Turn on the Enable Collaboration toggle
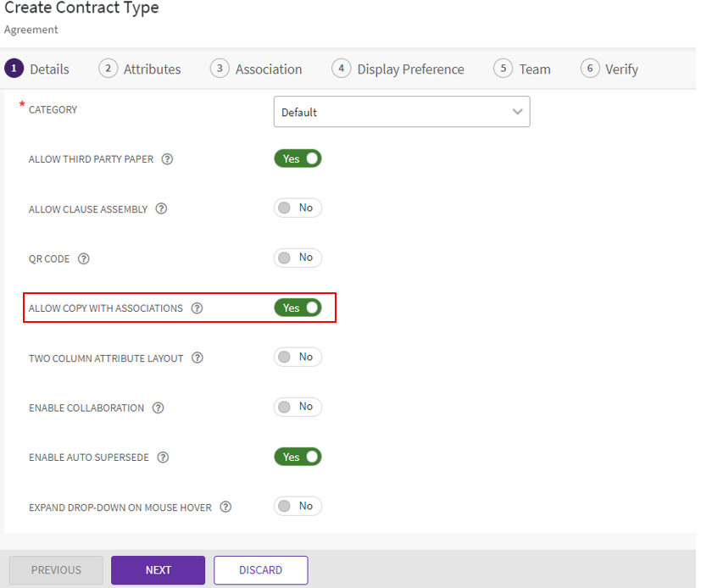701x588 pixels. click(298, 407)
